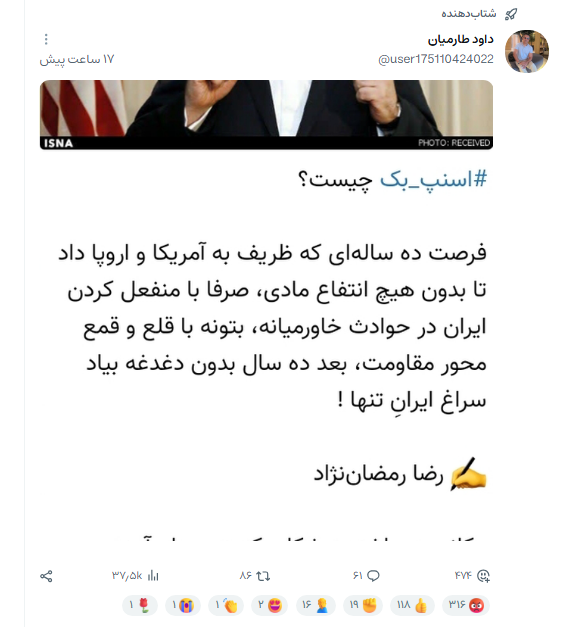The width and height of the screenshot is (563, 627).
Task: Click the rocket booster icon
Action: pyautogui.click(x=511, y=14)
